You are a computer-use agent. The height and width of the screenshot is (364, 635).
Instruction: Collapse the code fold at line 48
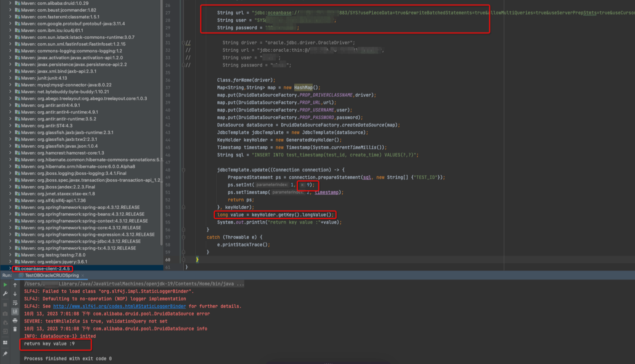tap(184, 170)
